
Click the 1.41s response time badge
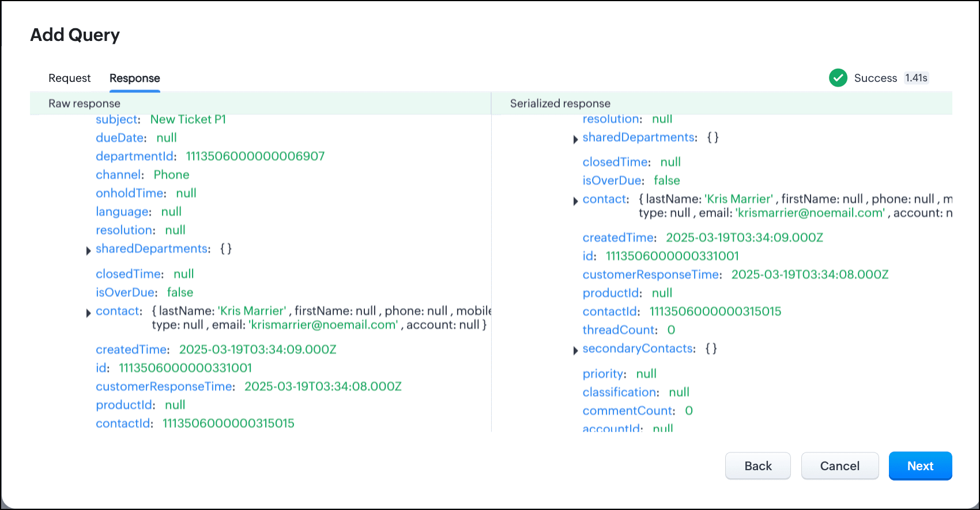(916, 78)
